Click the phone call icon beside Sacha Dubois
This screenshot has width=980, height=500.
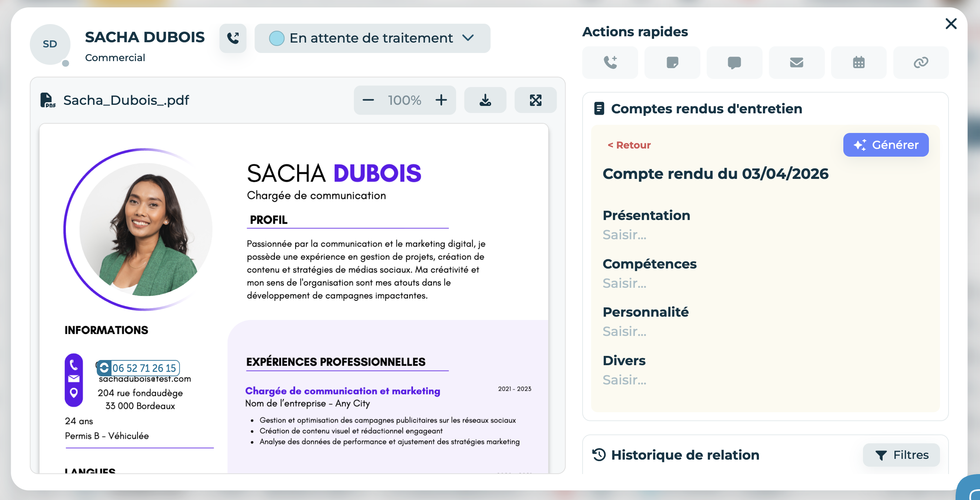coord(233,38)
